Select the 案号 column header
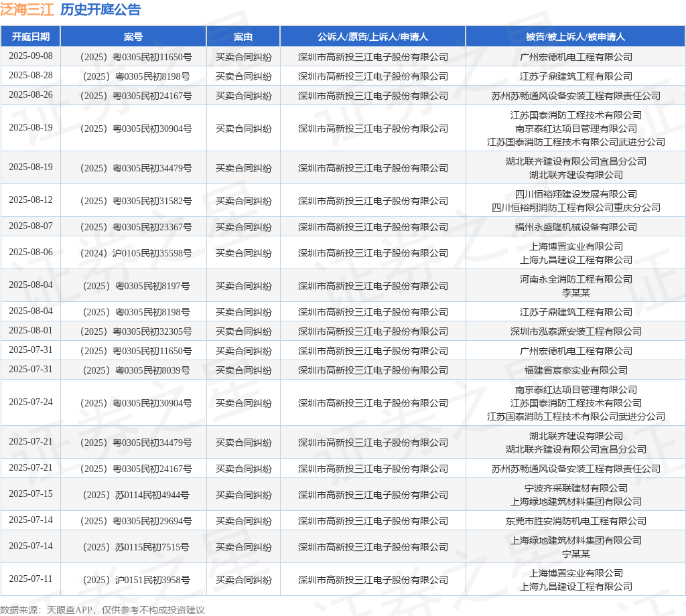The width and height of the screenshot is (686, 616). (133, 37)
